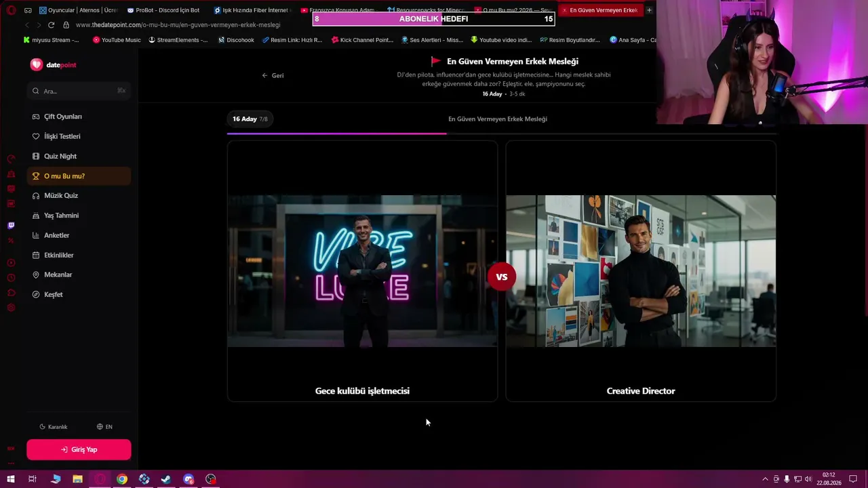Screen dimensions: 868x488
Task: Open the Discohook bookmark
Action: click(x=236, y=40)
